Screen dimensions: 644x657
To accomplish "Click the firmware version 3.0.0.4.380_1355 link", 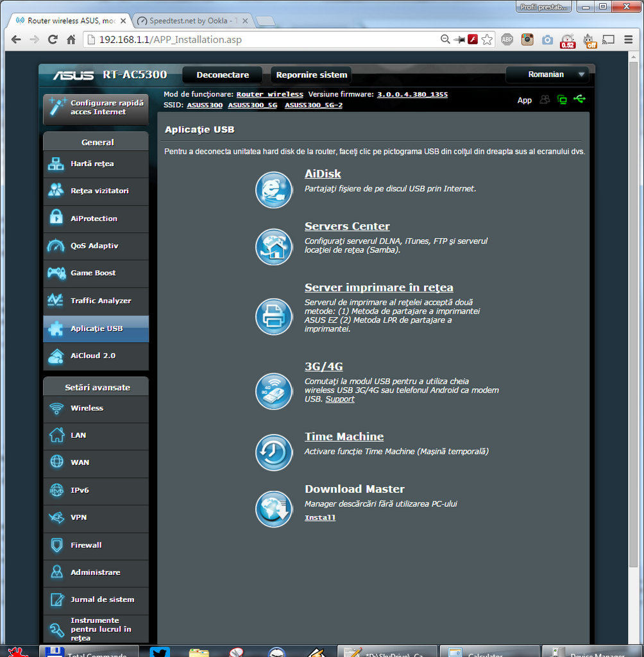I will (412, 95).
